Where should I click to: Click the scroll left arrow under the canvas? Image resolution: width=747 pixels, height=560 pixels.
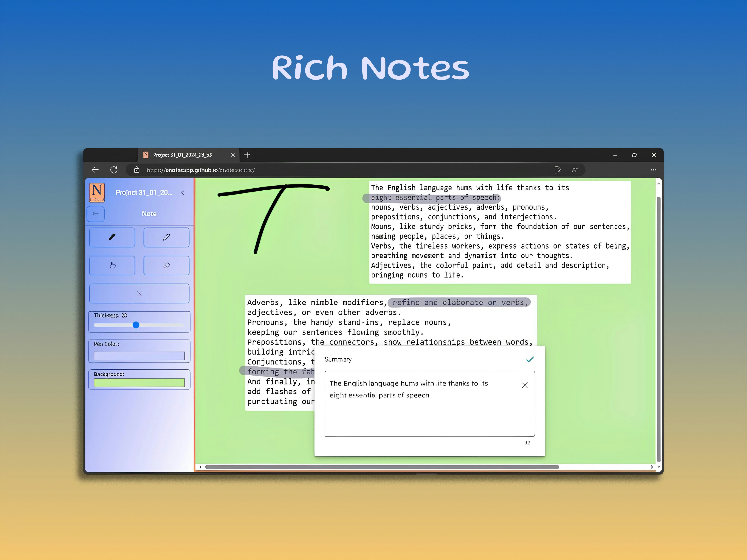point(201,467)
